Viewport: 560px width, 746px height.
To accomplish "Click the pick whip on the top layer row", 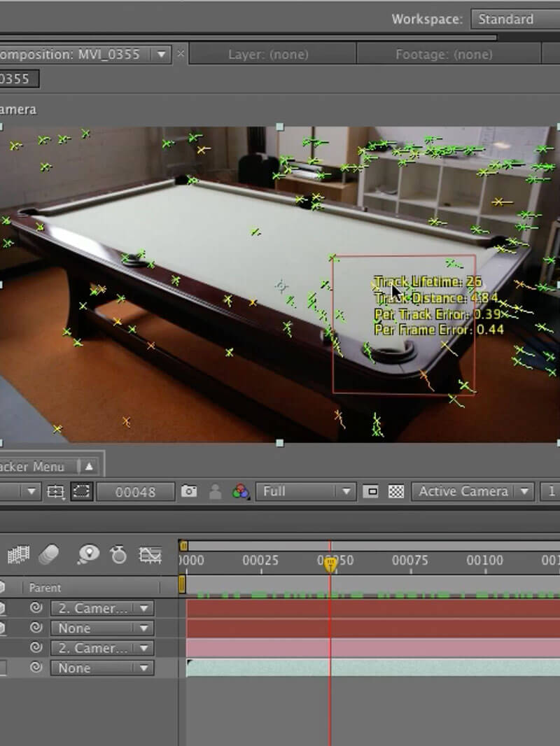I will (36, 608).
